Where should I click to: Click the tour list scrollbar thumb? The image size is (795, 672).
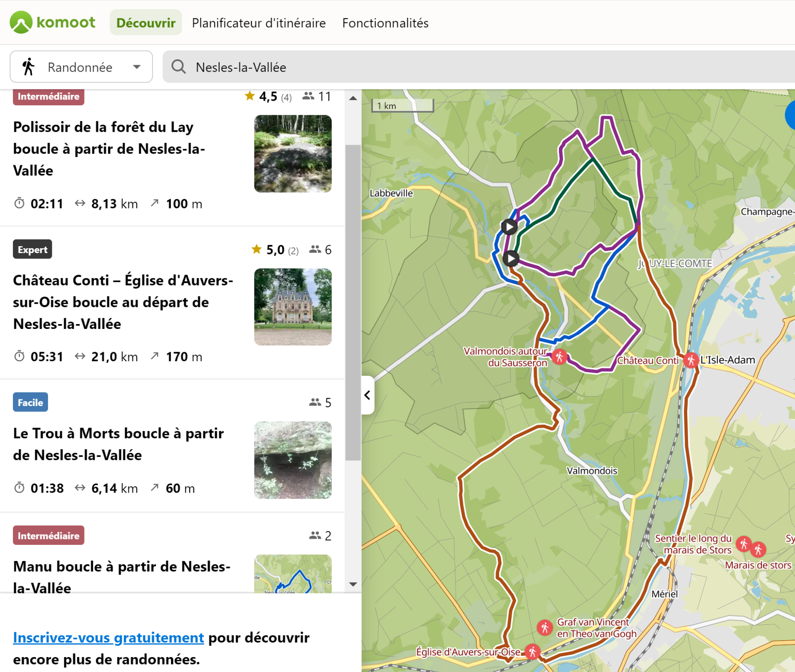click(353, 302)
